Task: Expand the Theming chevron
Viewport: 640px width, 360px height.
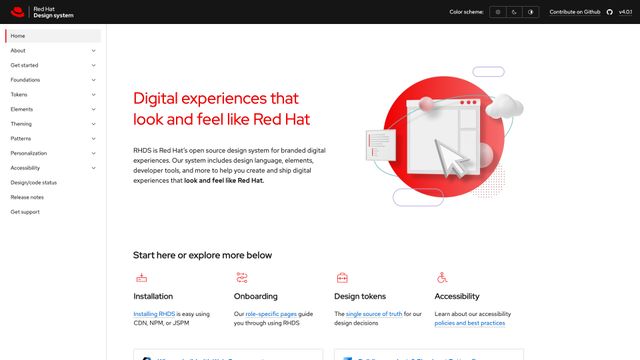Action: pyautogui.click(x=93, y=124)
